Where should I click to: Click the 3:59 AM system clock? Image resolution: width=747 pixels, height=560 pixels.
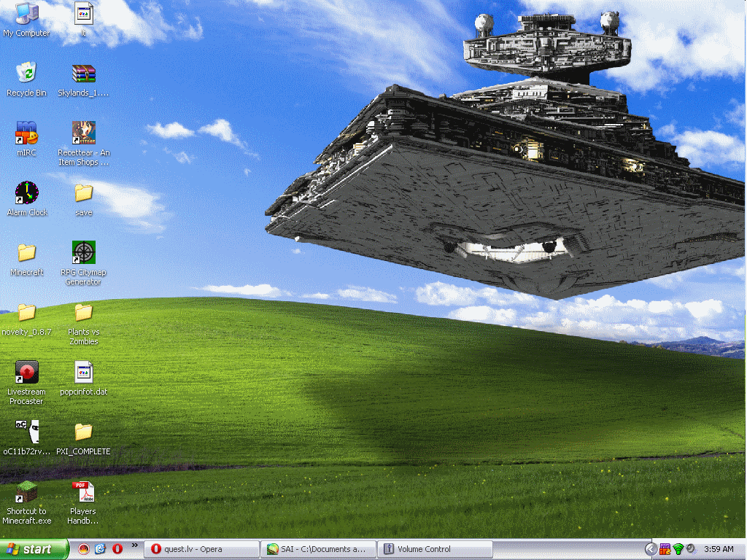[x=719, y=549]
